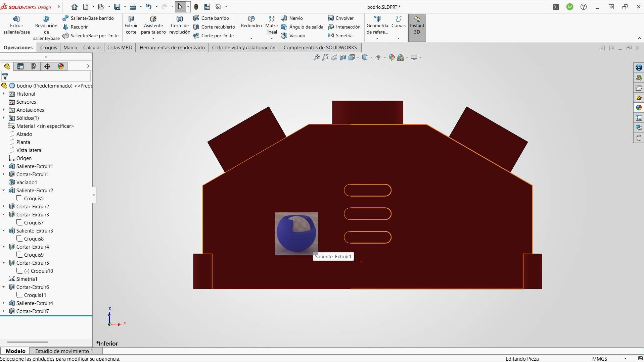The height and width of the screenshot is (362, 644).
Task: Click the Ángulo de salida tool
Action: tap(302, 27)
